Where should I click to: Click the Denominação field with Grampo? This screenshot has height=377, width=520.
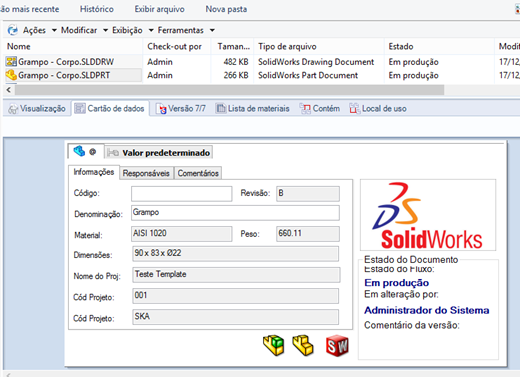tap(235, 213)
